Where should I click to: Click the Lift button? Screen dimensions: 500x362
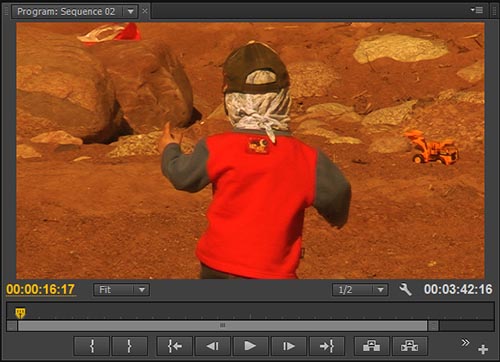click(x=372, y=346)
